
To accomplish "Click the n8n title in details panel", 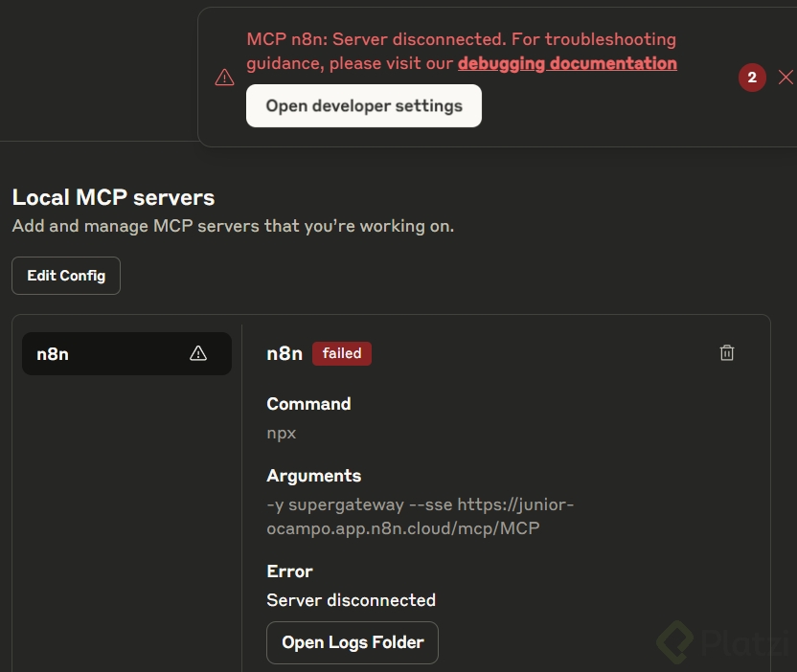I will 285,353.
